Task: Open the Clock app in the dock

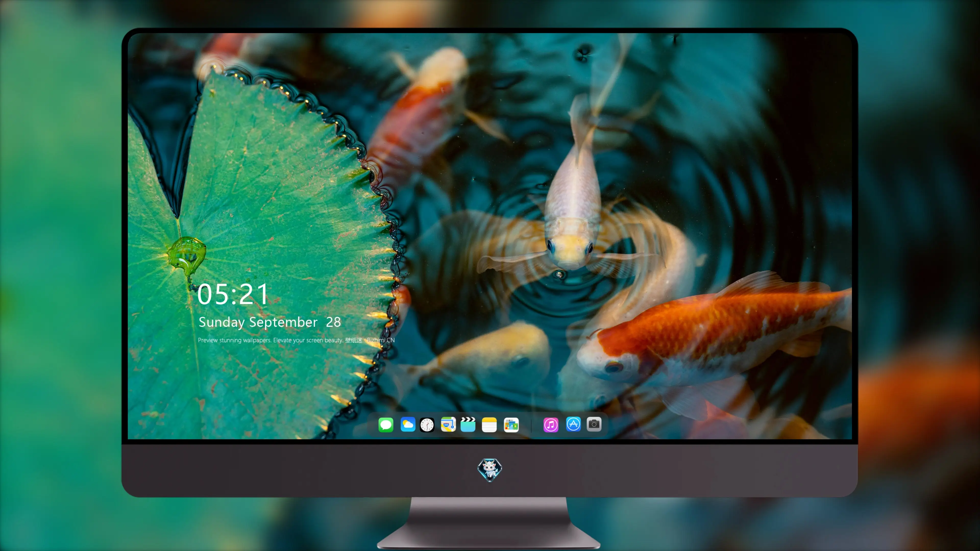Action: pyautogui.click(x=427, y=425)
